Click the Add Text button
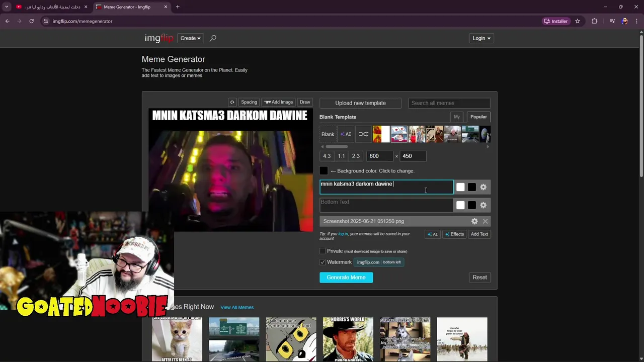644x362 pixels. pyautogui.click(x=479, y=234)
